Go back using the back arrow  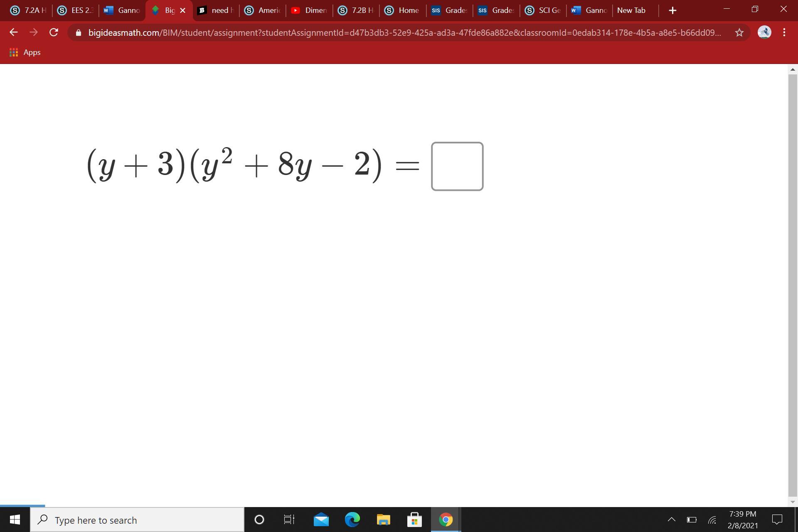click(14, 32)
